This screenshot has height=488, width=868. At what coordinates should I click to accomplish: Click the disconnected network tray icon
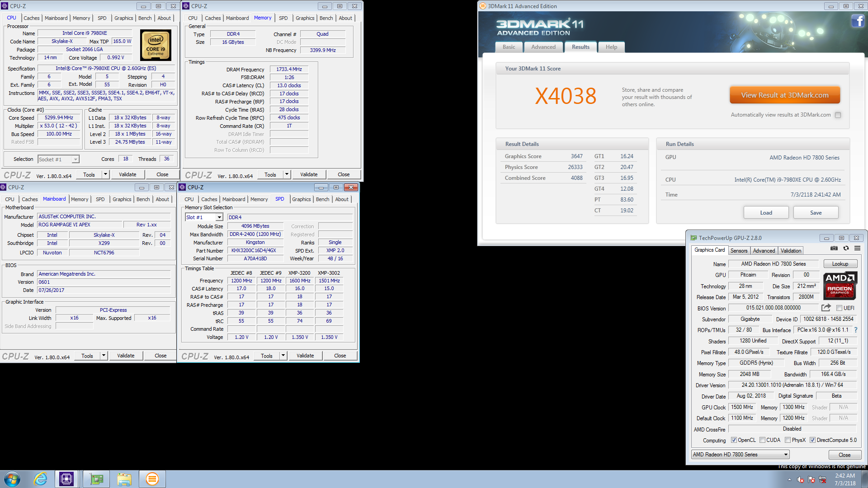822,479
